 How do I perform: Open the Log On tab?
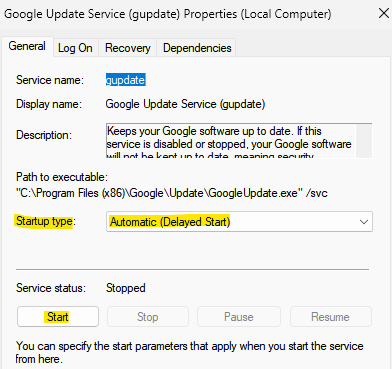(75, 48)
